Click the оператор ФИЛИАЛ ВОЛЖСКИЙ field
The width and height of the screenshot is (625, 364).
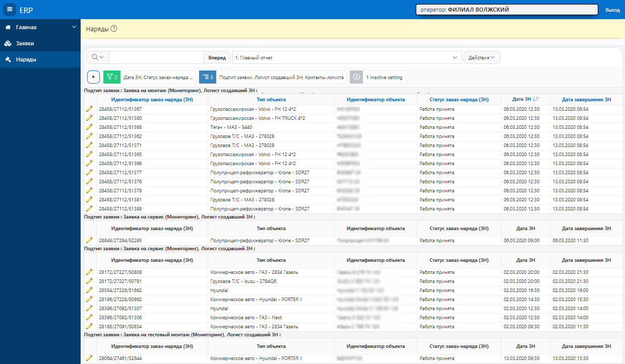click(507, 10)
